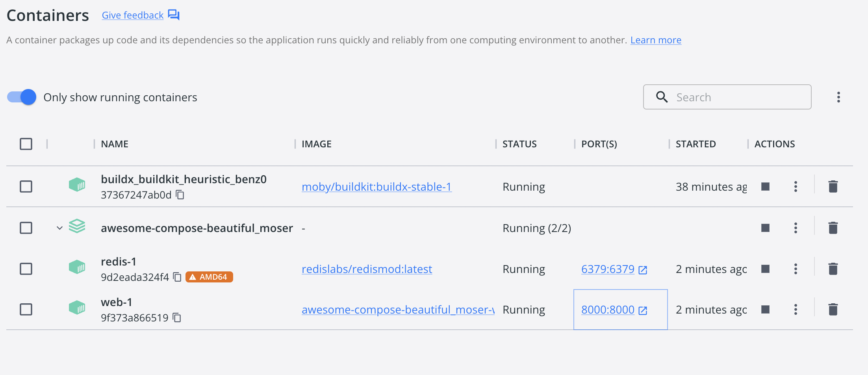Viewport: 868px width, 375px height.
Task: Open port link 6379:6379
Action: click(608, 269)
